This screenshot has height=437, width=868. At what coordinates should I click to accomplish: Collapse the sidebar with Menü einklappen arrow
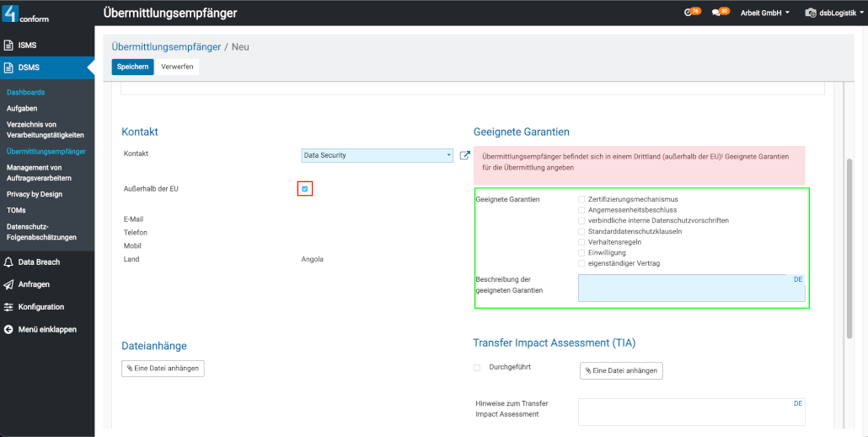click(x=8, y=330)
